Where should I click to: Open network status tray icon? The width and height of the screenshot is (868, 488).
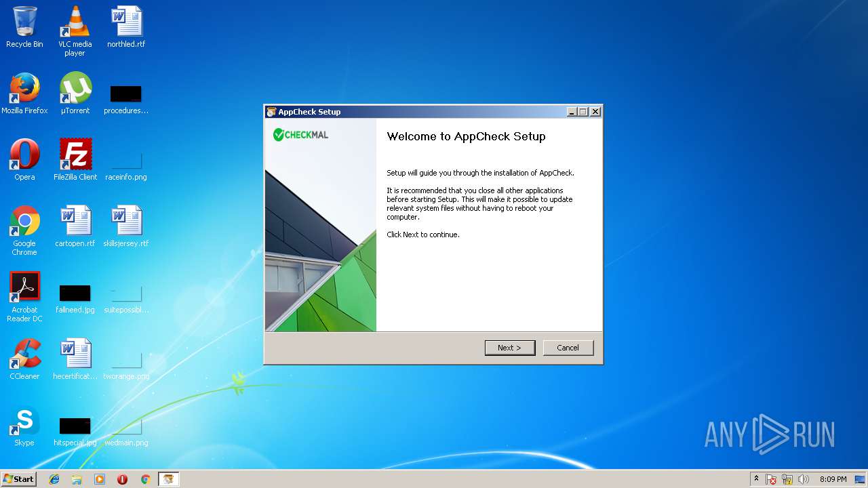787,479
